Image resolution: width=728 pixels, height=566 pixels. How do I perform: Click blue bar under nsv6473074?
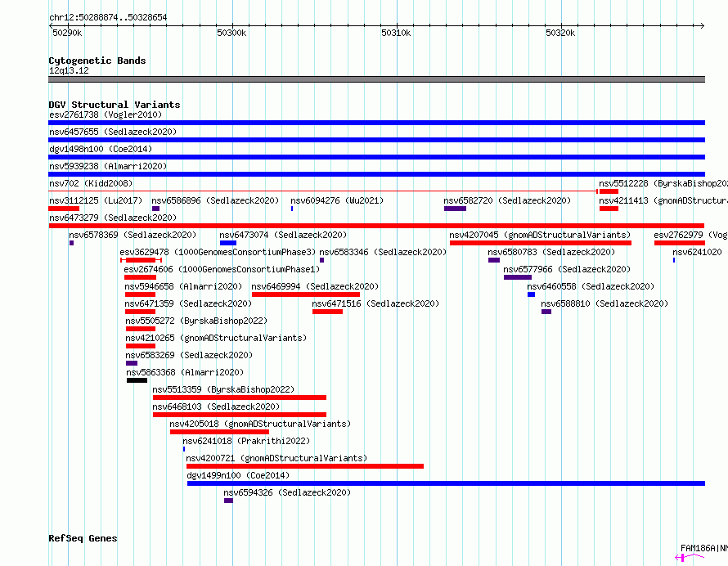coord(228,243)
